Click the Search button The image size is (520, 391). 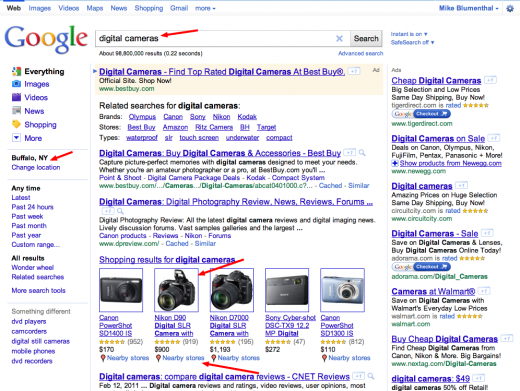point(366,39)
